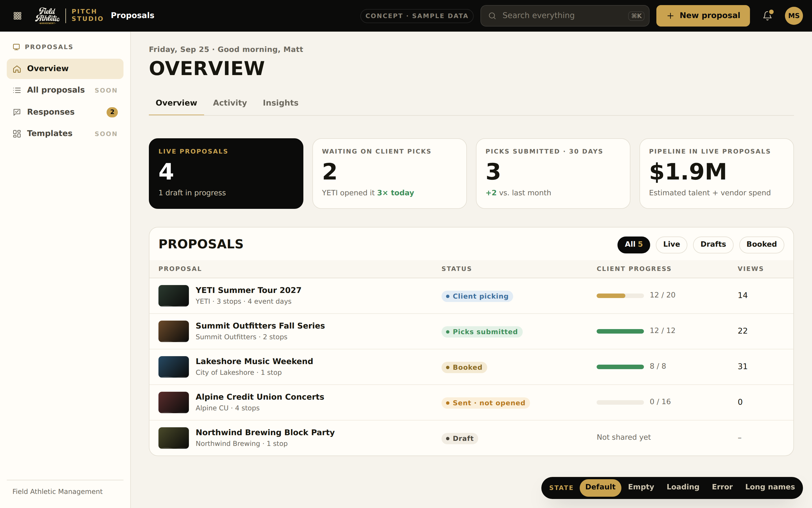Set state to Default

[x=600, y=487]
